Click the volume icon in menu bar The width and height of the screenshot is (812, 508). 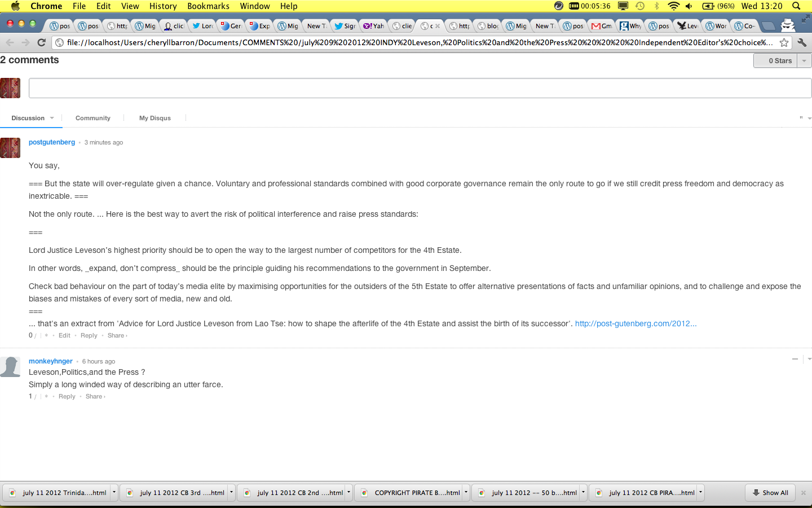[x=689, y=6]
